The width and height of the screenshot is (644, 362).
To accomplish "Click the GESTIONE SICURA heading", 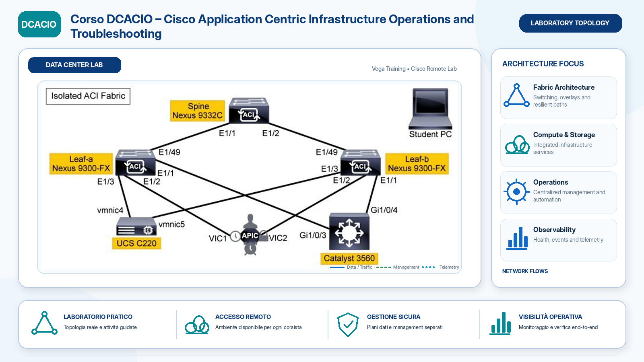I will point(394,317).
